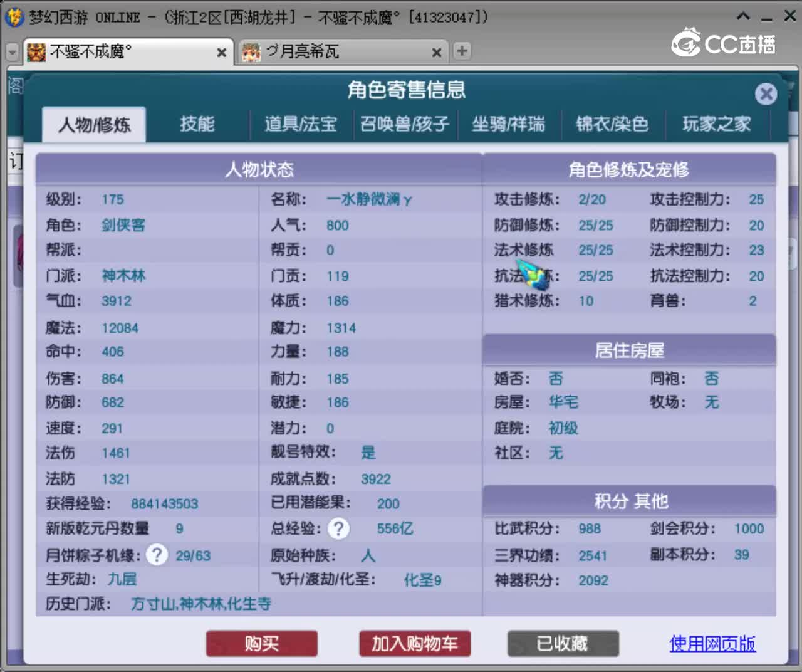This screenshot has width=802, height=672.
Task: Click the 总经验 value 556亿
Action: click(395, 528)
